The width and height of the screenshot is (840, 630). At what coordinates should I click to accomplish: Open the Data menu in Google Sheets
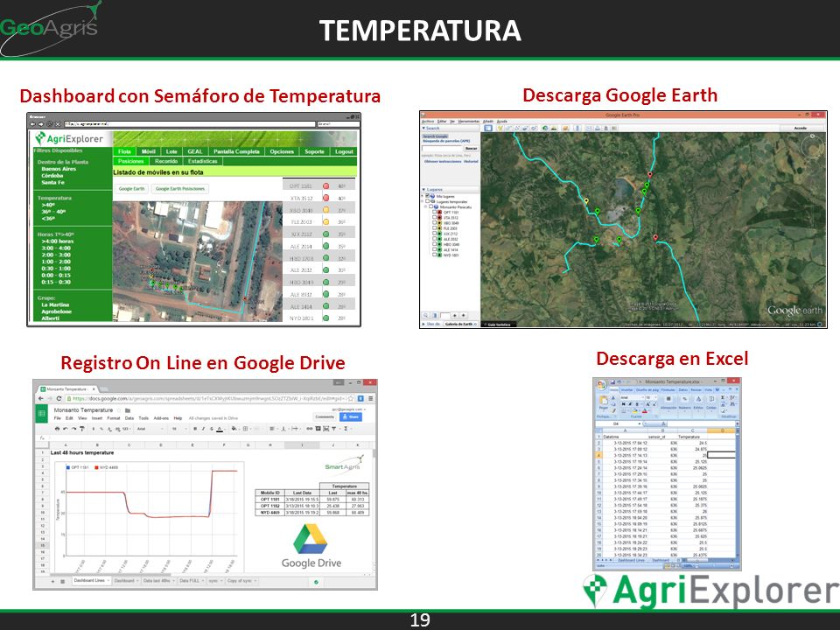pos(129,418)
